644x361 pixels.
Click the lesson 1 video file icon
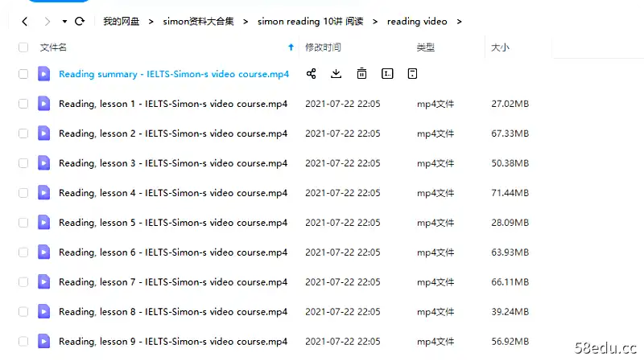[44, 104]
